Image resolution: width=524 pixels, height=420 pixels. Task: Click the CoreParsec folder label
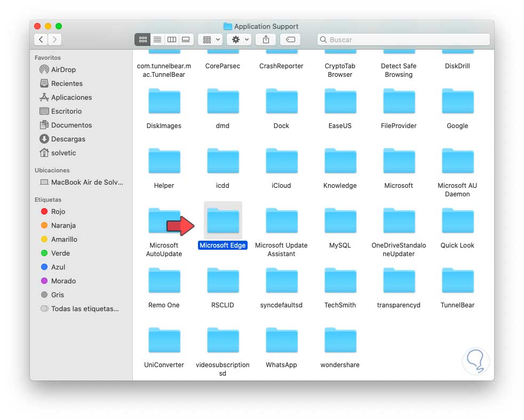point(223,66)
